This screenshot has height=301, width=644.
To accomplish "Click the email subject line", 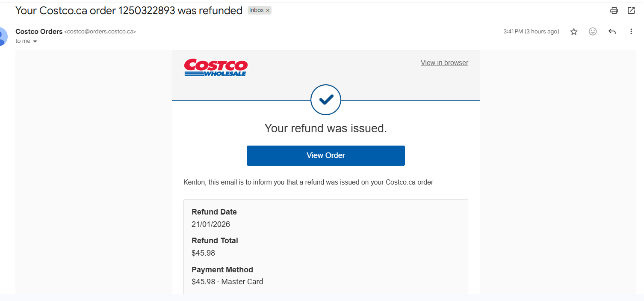I will tap(129, 11).
